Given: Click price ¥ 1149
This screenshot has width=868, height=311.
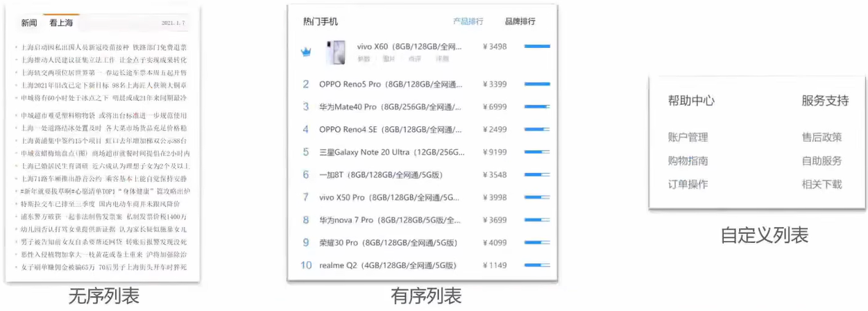Looking at the screenshot, I should point(494,265).
